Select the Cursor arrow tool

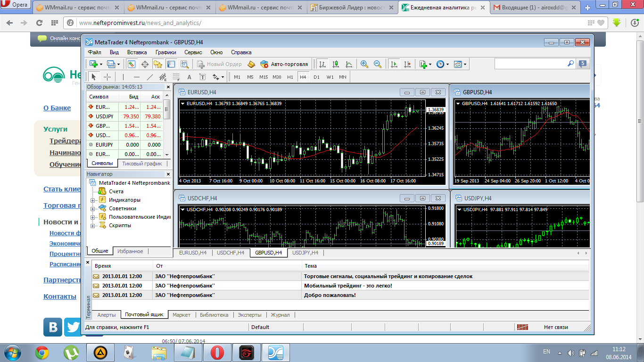[x=93, y=77]
